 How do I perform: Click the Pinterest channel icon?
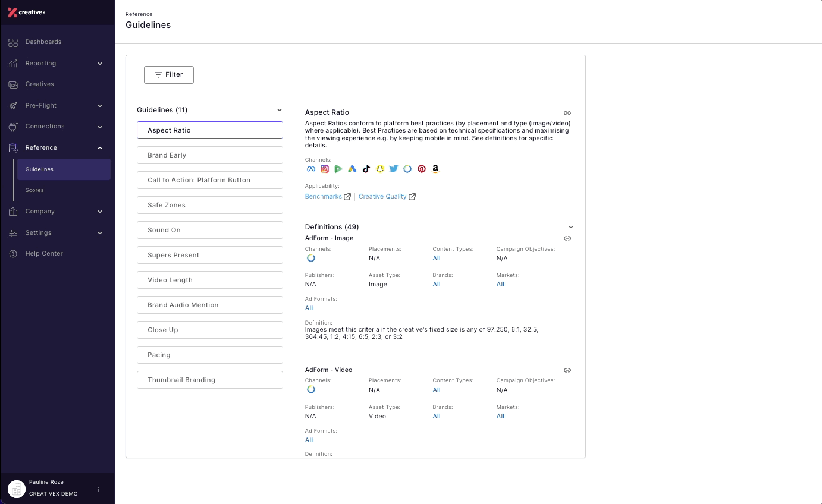(422, 169)
